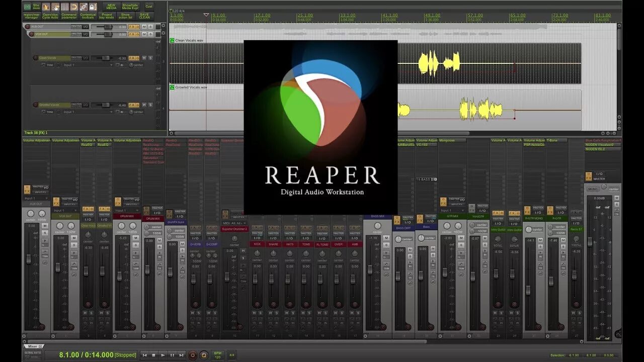
Task: Open the region/marker manager
Action: click(31, 16)
